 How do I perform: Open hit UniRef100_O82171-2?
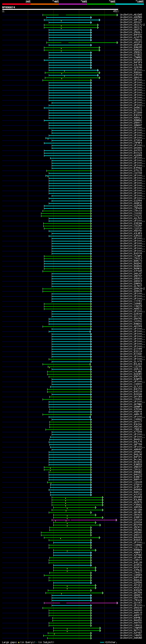coord(132,25)
